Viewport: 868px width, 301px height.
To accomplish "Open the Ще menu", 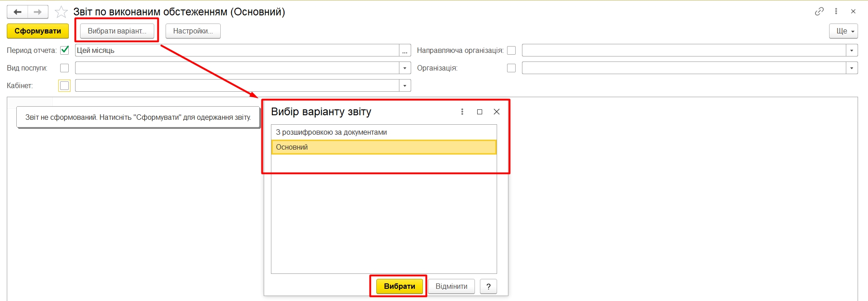I will [x=844, y=31].
